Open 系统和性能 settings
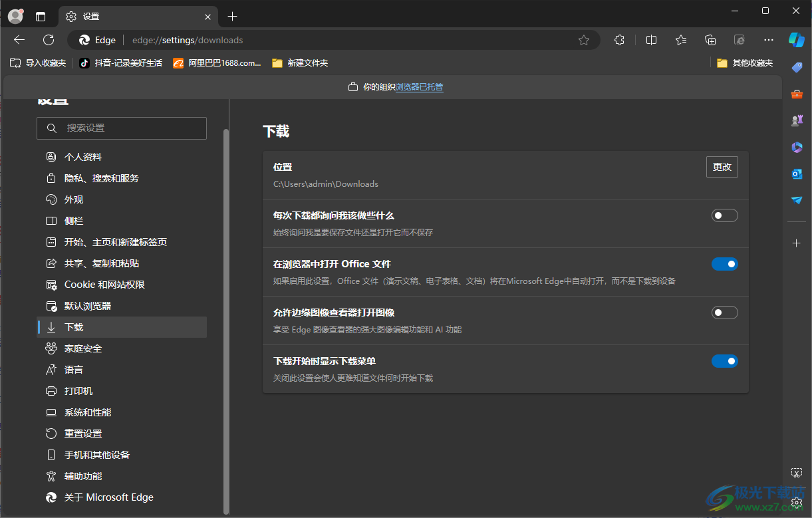The width and height of the screenshot is (812, 518). (122, 412)
